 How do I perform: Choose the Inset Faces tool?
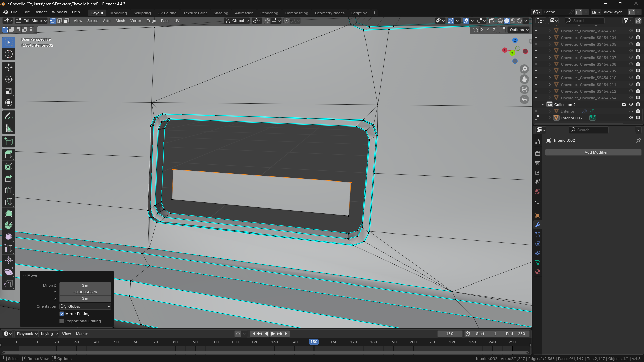pyautogui.click(x=9, y=166)
